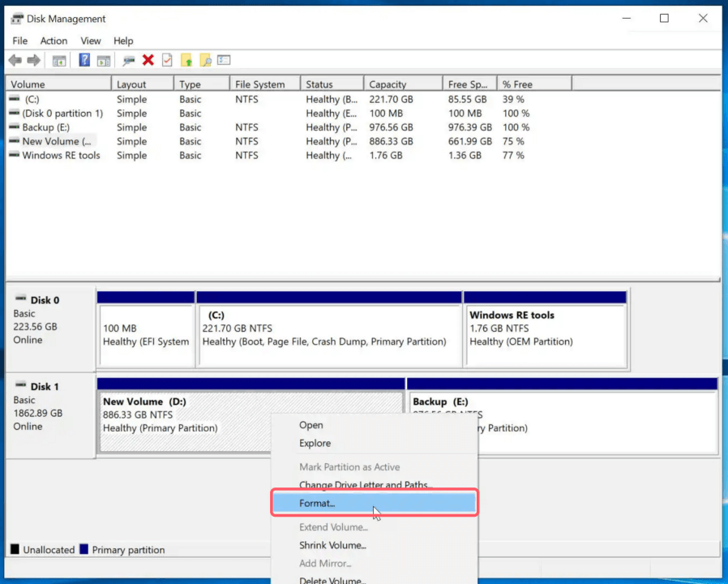The height and width of the screenshot is (584, 728).
Task: Click the Properties checkmark-document toolbar icon
Action: [x=166, y=60]
